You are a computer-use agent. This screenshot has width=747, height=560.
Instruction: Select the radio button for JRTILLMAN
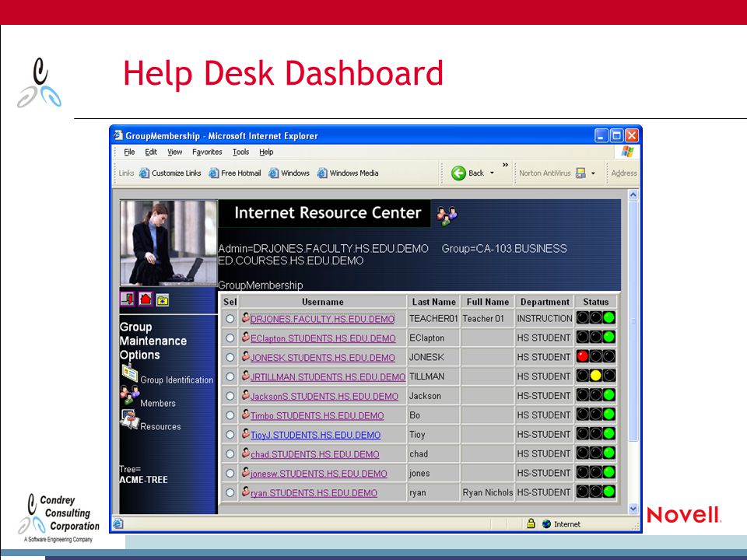(230, 376)
